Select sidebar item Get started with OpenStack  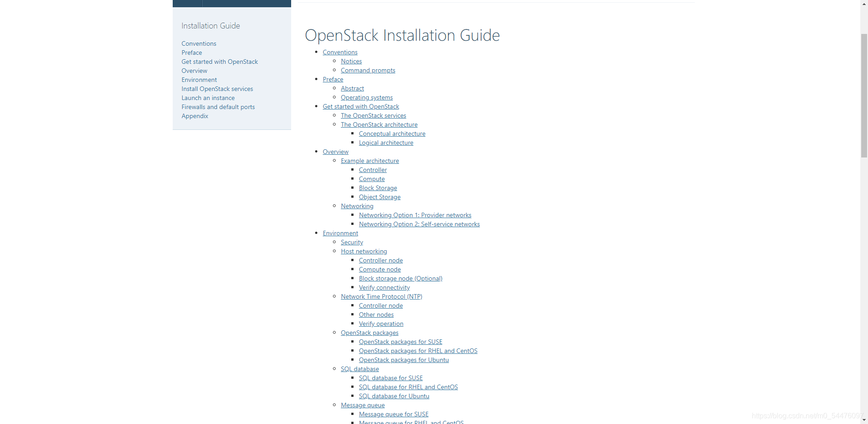point(220,62)
